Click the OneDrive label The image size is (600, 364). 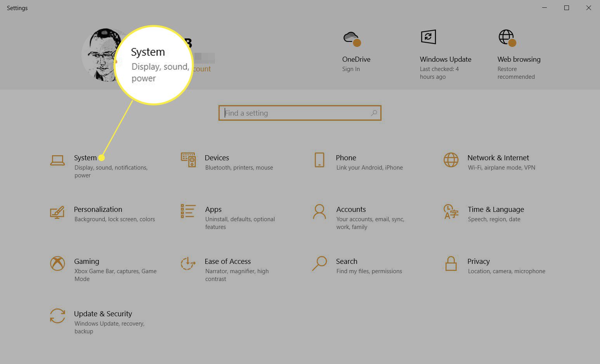pyautogui.click(x=356, y=59)
